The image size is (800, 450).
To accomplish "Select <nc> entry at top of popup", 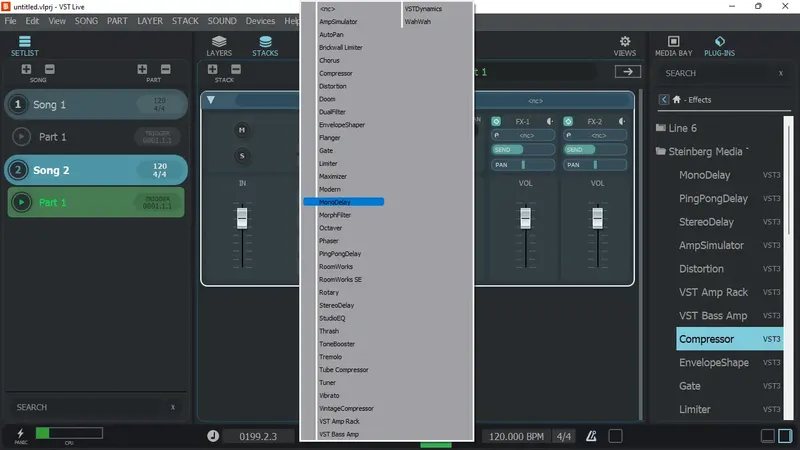I will click(x=327, y=9).
